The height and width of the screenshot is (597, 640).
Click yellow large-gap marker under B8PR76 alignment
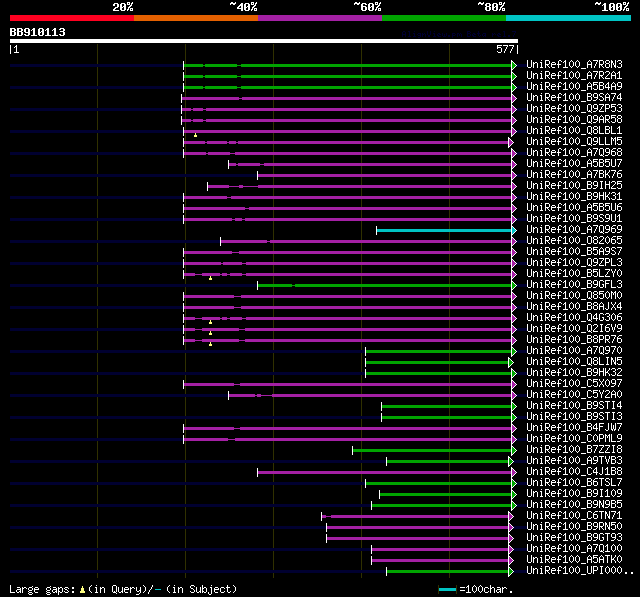coord(210,344)
